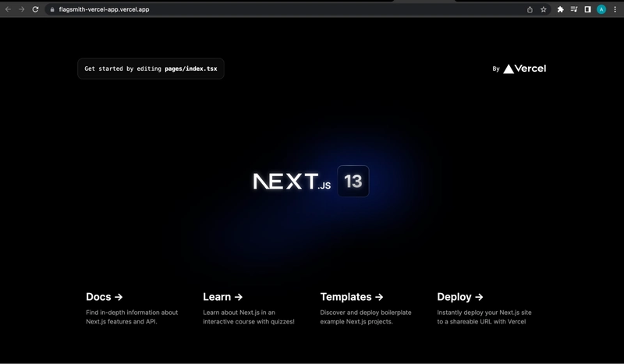The width and height of the screenshot is (624, 364).
Task: Open the media controls icon
Action: [574, 9]
